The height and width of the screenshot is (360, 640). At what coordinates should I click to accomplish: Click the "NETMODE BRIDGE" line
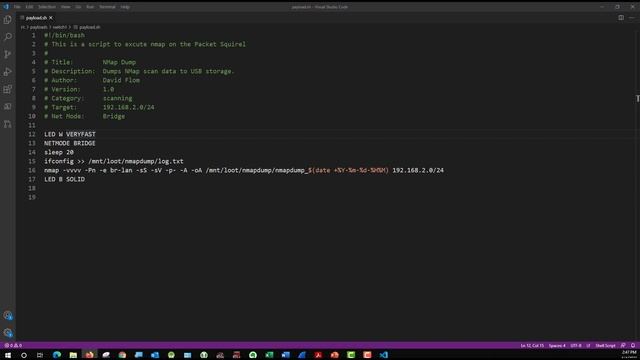pos(70,143)
